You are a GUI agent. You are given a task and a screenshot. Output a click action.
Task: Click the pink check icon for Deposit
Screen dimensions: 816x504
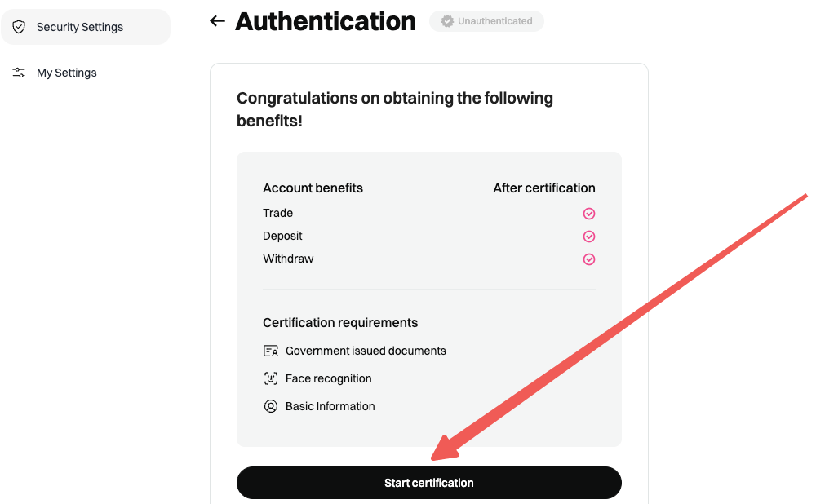point(589,237)
